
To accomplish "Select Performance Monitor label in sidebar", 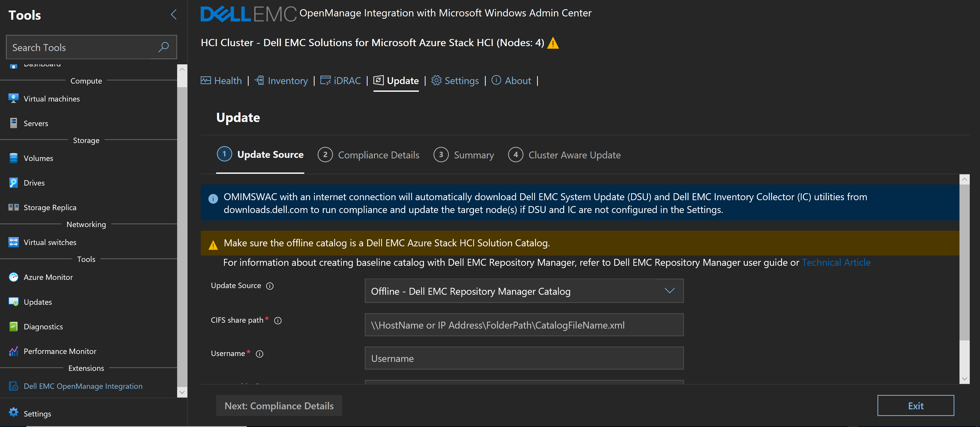I will point(60,351).
